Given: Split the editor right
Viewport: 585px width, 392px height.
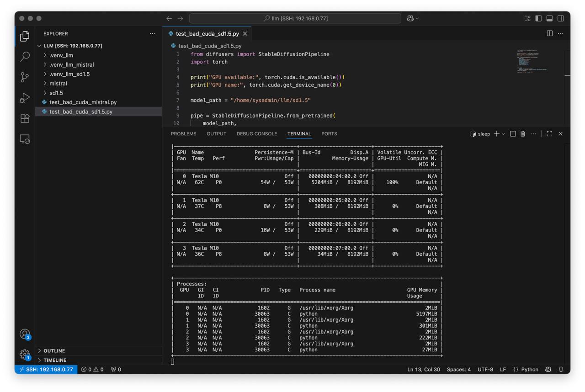Looking at the screenshot, I should [x=550, y=33].
